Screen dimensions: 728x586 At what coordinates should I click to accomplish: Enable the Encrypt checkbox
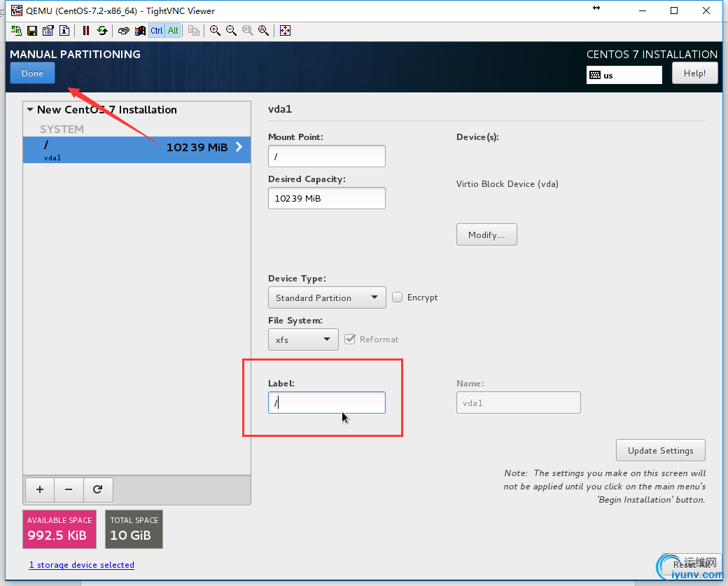397,297
